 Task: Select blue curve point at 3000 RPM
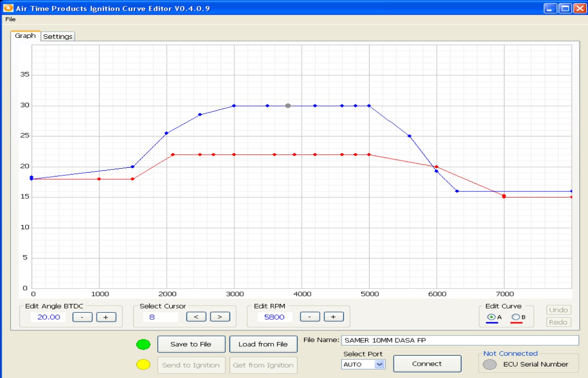point(234,106)
